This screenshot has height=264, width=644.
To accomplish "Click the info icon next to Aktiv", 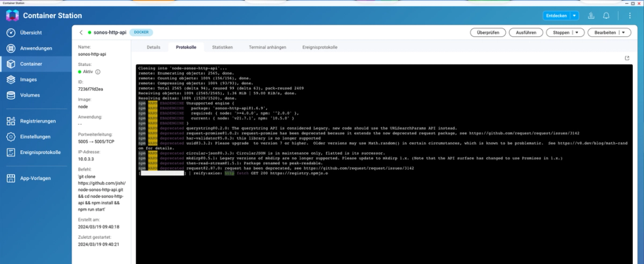I will point(97,72).
